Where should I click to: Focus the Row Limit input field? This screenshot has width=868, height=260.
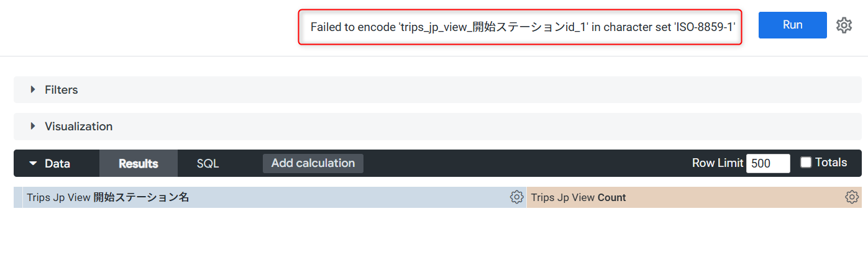768,163
